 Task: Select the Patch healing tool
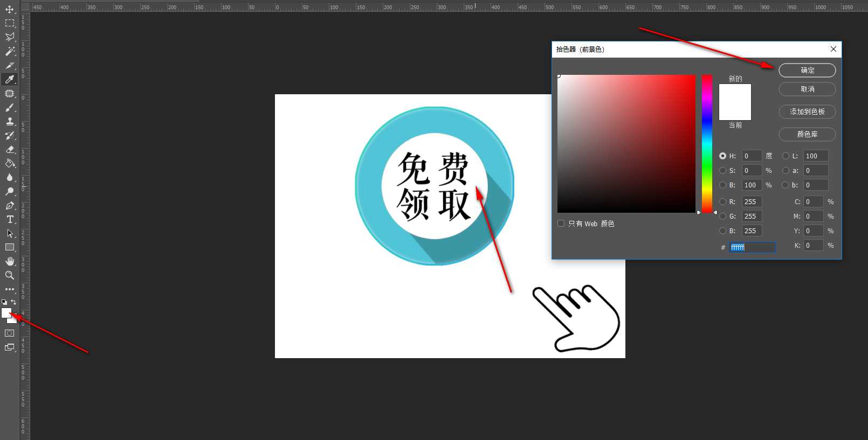pos(10,93)
